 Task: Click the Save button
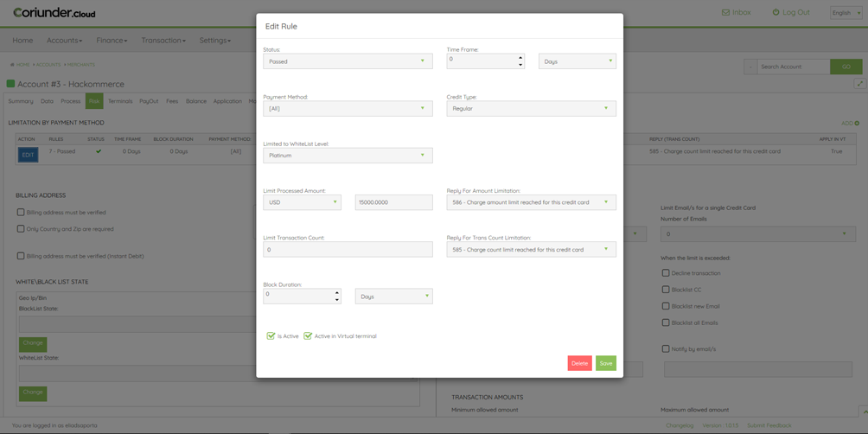point(606,363)
